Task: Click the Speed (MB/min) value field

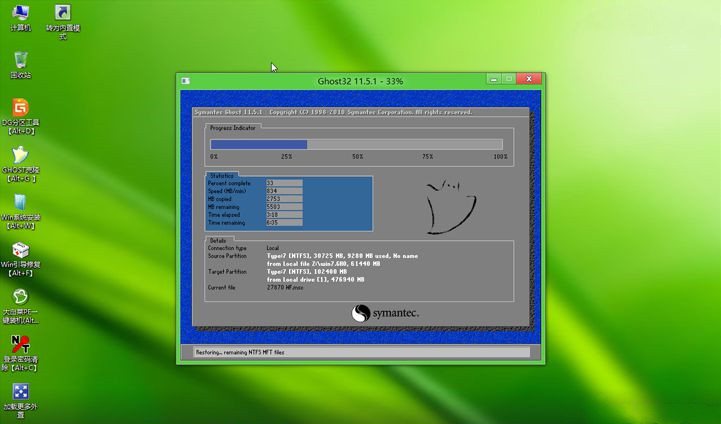Action: pyautogui.click(x=284, y=191)
